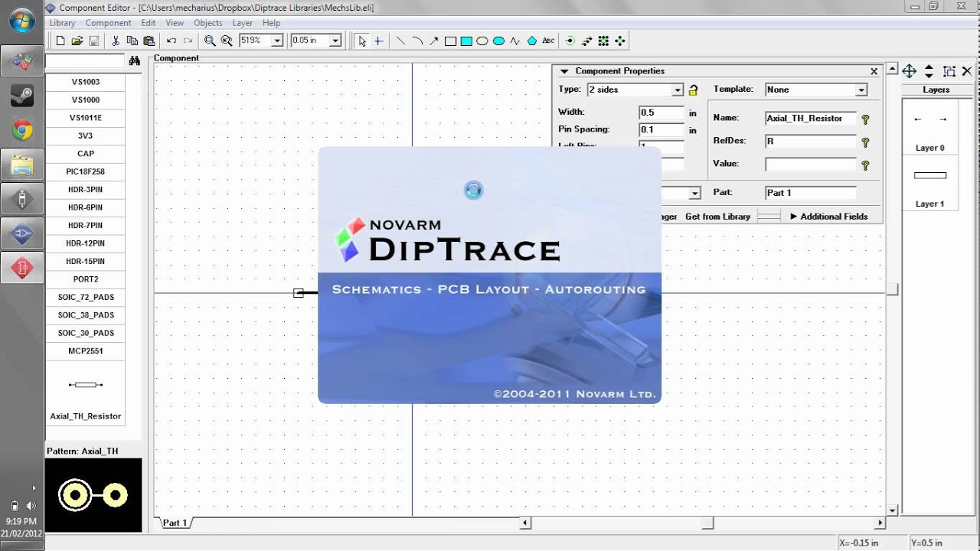Open the Type dropdown showing 2 sides
The width and height of the screenshot is (980, 551).
(x=678, y=90)
